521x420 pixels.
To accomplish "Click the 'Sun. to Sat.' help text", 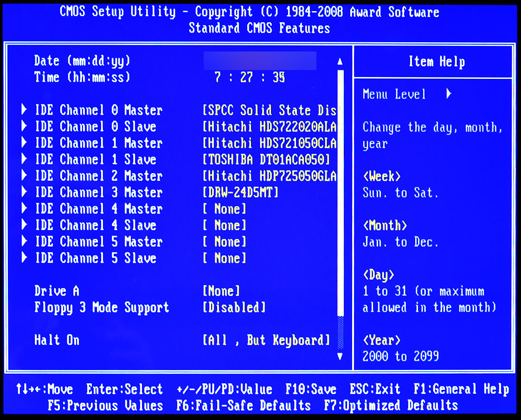I will tap(400, 193).
